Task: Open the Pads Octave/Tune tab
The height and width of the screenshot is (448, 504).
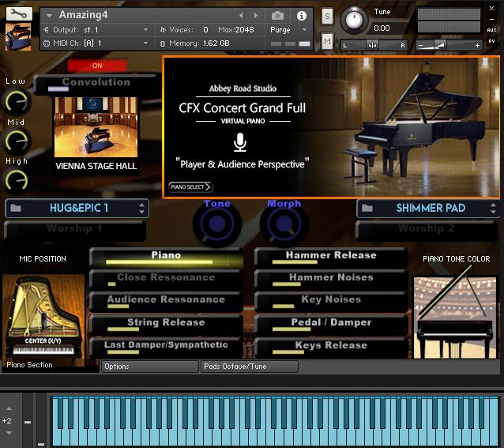Action: click(249, 367)
